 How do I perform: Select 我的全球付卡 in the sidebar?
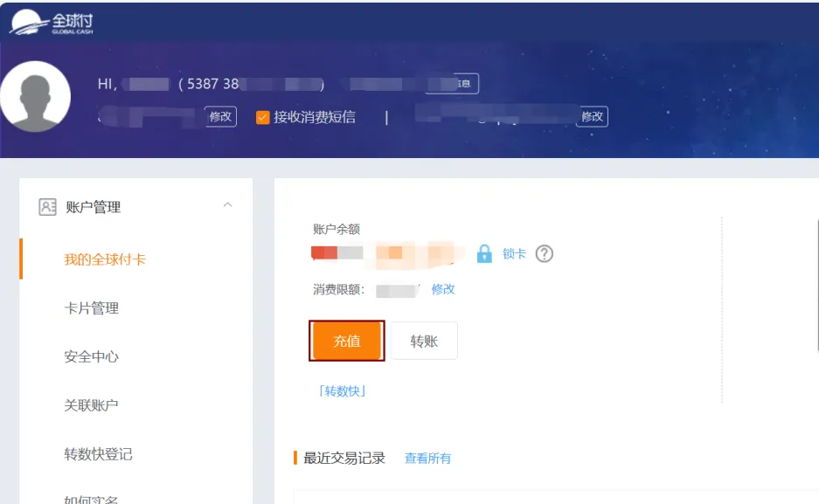[x=105, y=259]
